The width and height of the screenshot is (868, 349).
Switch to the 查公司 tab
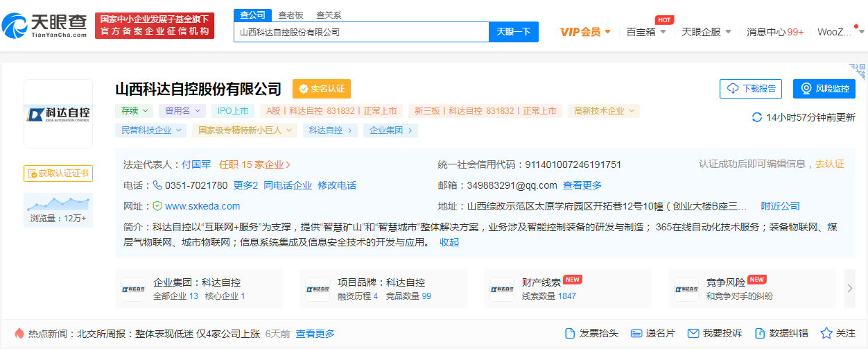(252, 15)
